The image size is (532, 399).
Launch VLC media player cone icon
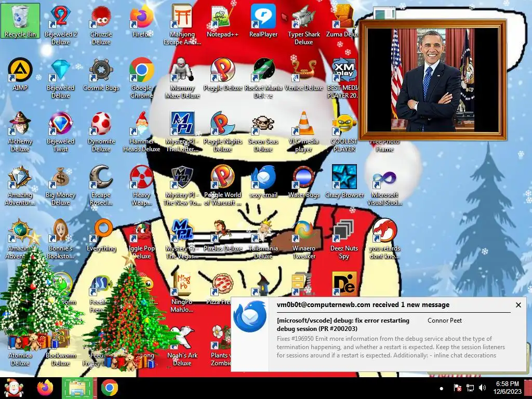click(303, 131)
